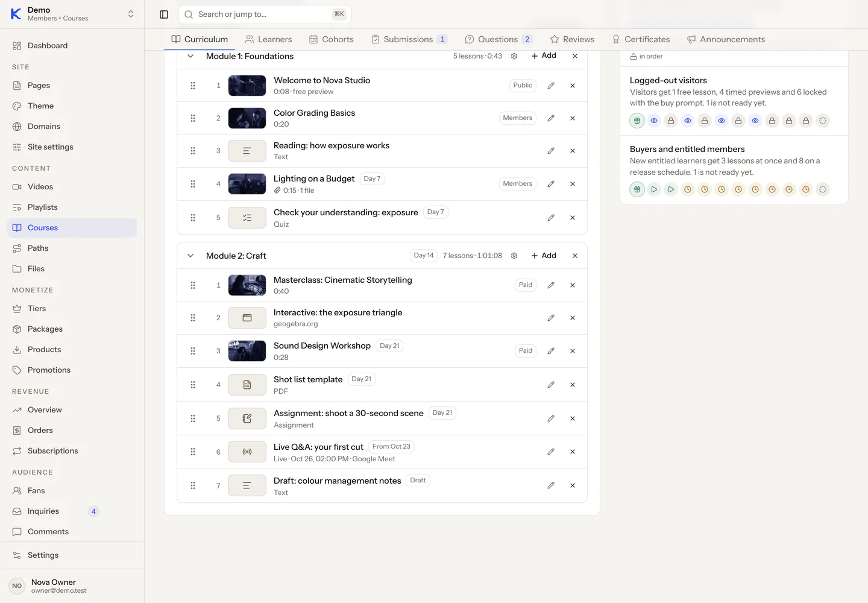The width and height of the screenshot is (868, 603).
Task: Switch to the Learners tab
Action: pyautogui.click(x=268, y=39)
